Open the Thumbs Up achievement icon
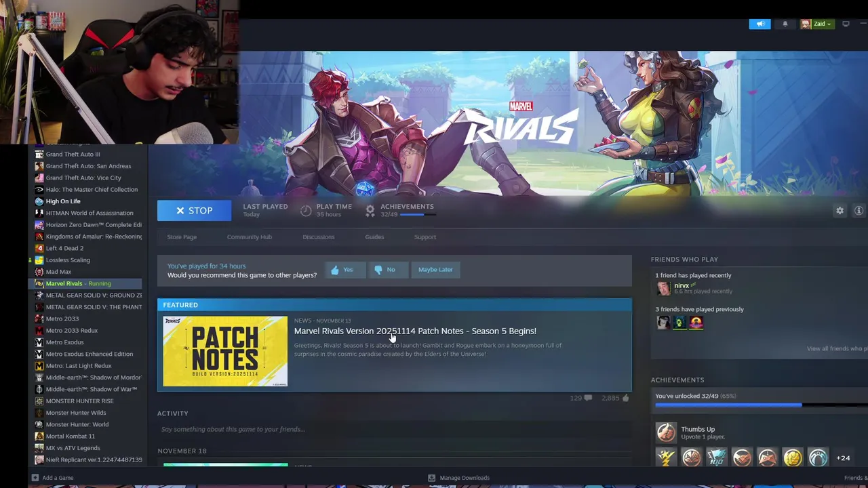The width and height of the screenshot is (868, 488). [666, 432]
